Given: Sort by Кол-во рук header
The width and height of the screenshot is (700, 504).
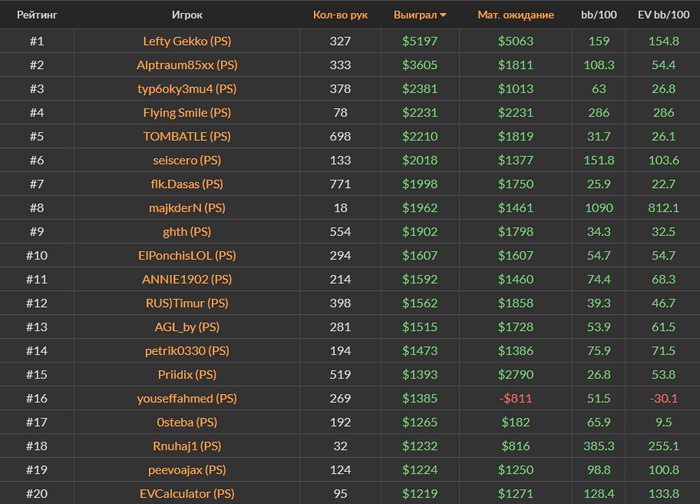Looking at the screenshot, I should pos(340,16).
